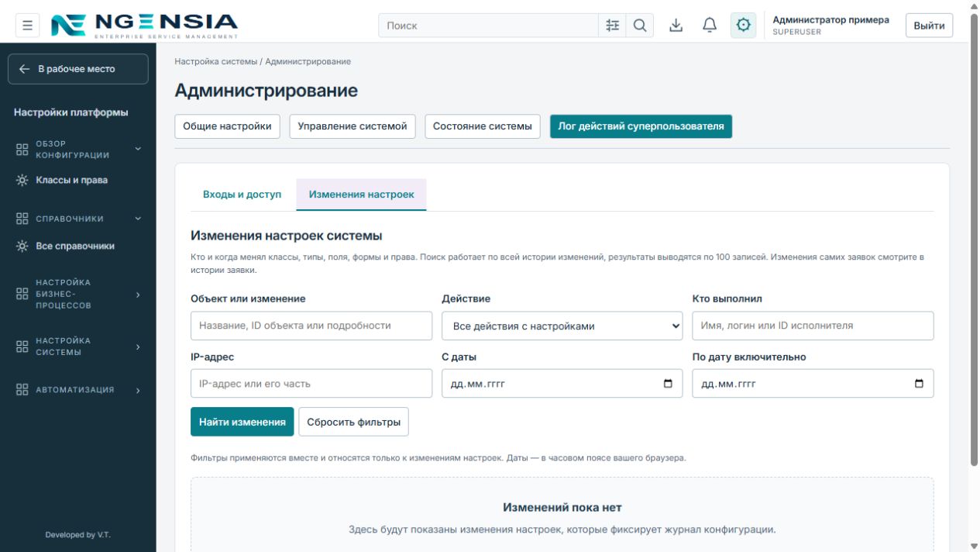Click the grid icon beside Настройка системы
The width and height of the screenshot is (980, 552).
pos(22,347)
